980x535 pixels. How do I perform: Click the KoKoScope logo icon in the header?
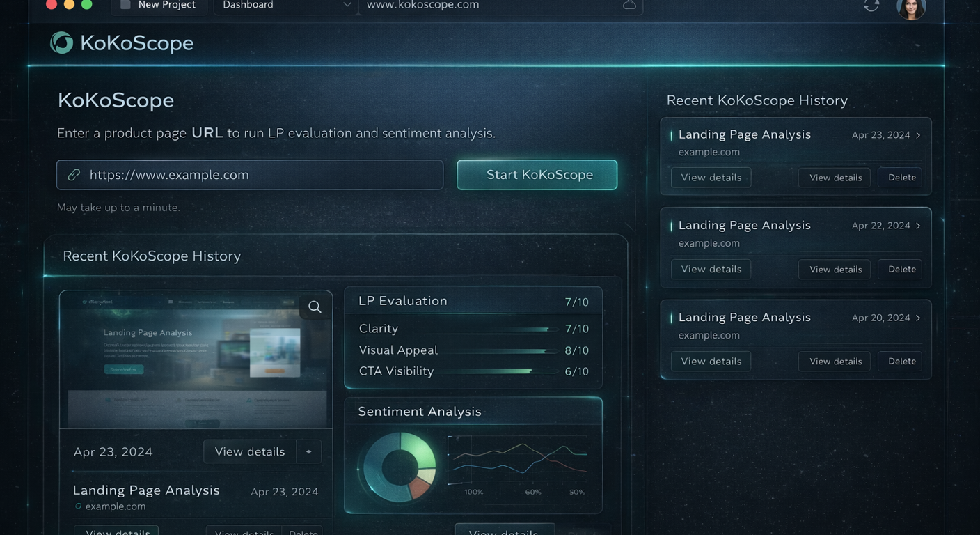click(x=61, y=42)
